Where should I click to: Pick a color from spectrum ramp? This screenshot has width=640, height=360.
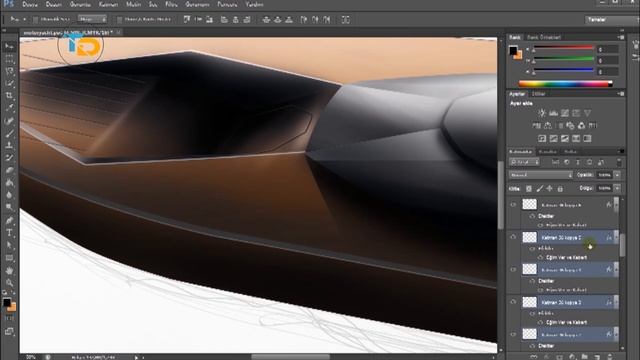tap(565, 84)
